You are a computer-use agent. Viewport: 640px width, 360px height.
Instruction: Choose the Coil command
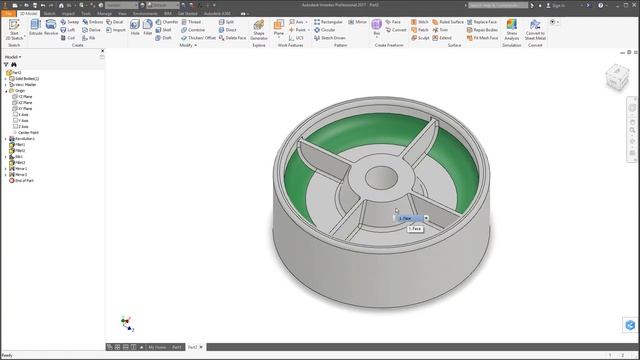click(x=68, y=38)
